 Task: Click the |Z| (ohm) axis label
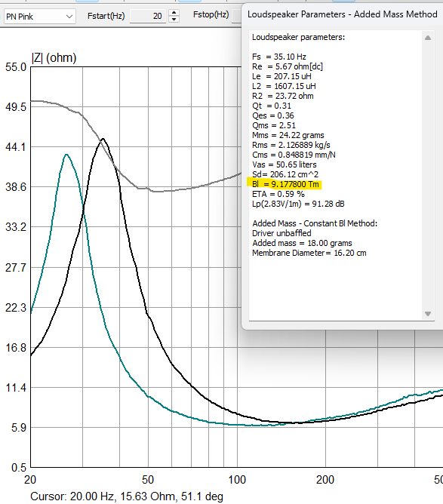54,58
